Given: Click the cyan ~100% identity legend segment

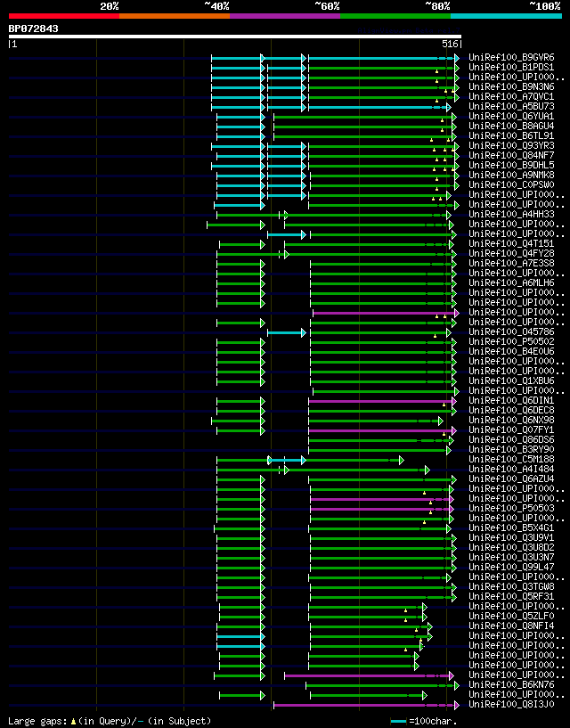Looking at the screenshot, I should point(507,16).
